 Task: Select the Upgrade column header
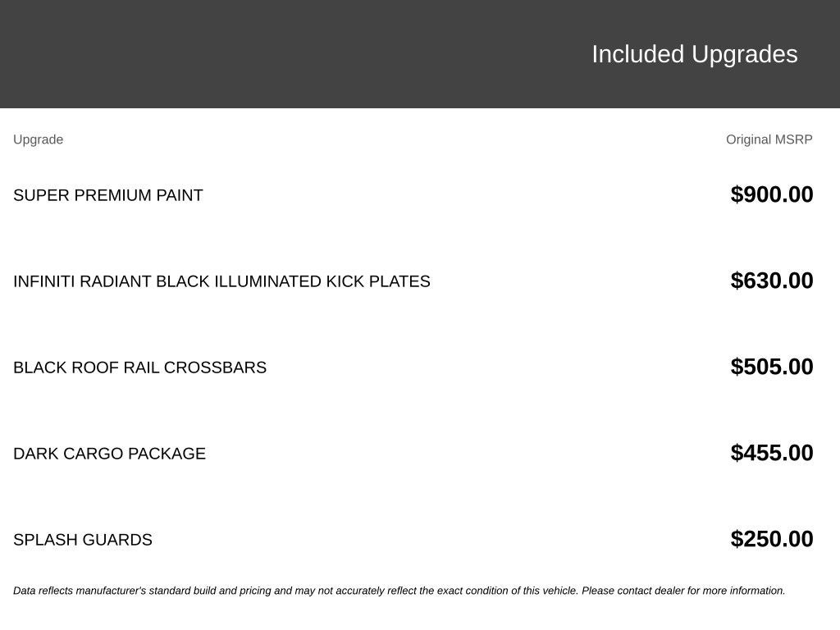click(x=38, y=139)
